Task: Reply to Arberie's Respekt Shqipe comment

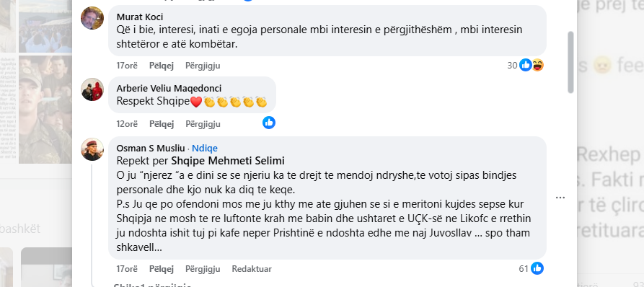Action: 203,123
